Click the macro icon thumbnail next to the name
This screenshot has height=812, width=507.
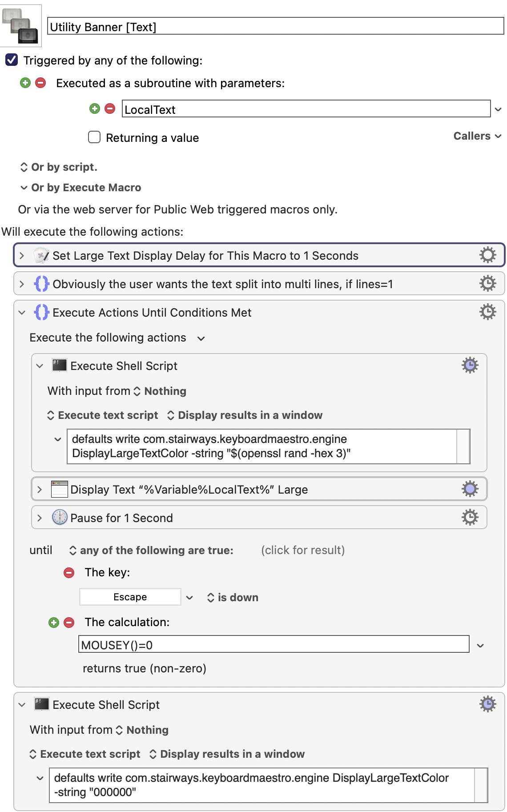point(20,26)
